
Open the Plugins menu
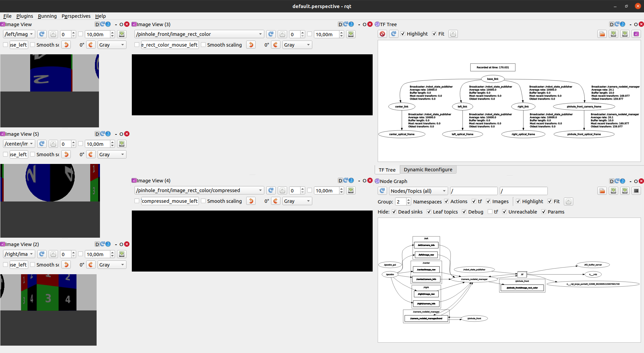tap(24, 16)
